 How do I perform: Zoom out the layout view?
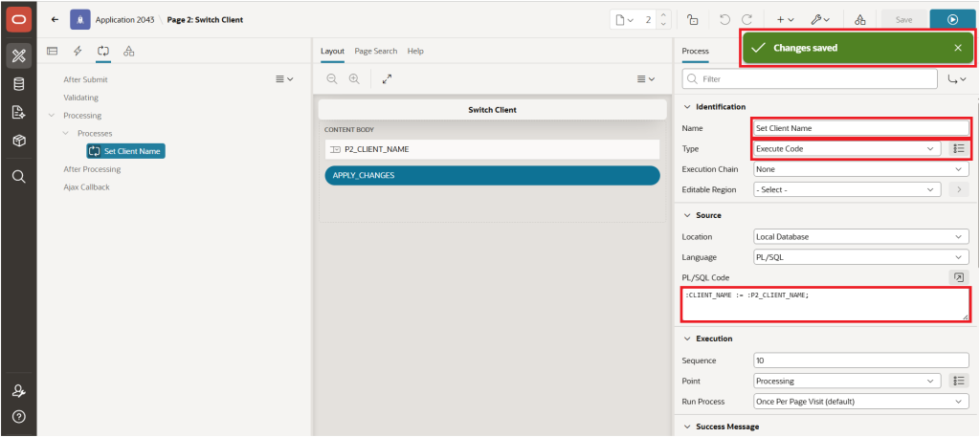(332, 79)
